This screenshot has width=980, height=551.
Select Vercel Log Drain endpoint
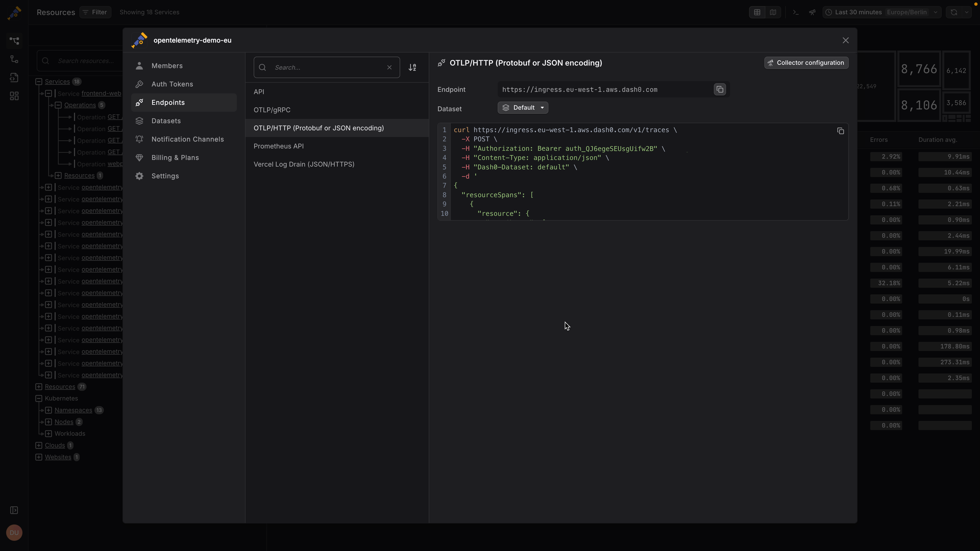[337, 164]
